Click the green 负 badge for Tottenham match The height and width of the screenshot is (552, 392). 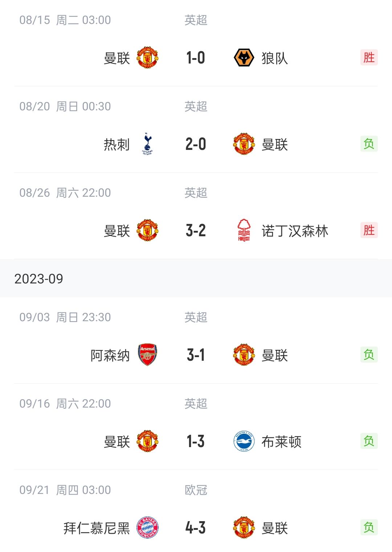tap(369, 144)
